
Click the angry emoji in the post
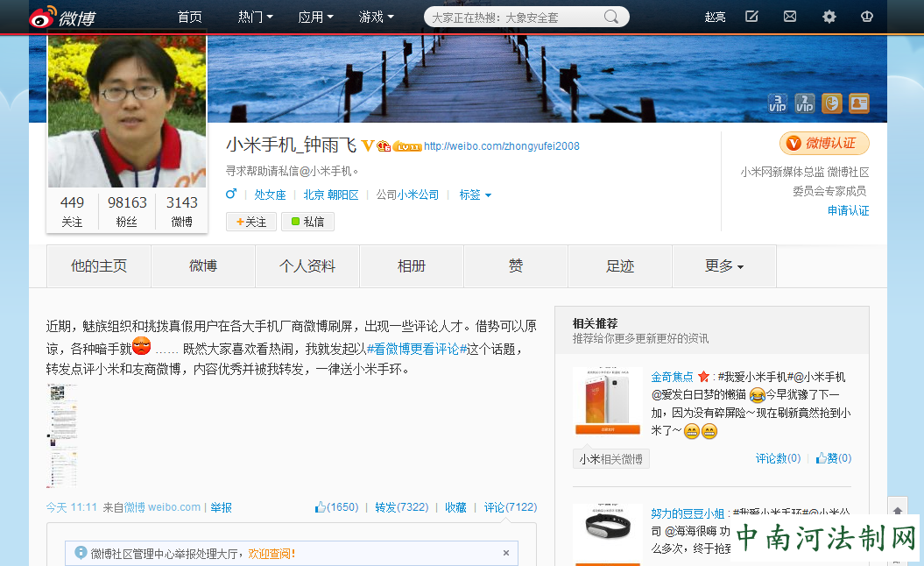click(141, 345)
